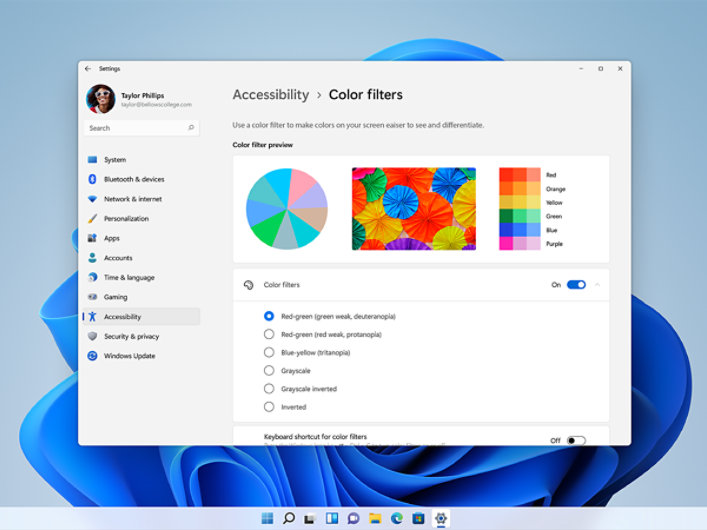The width and height of the screenshot is (707, 530).
Task: Turn off the Color filters toggle
Action: coord(576,285)
